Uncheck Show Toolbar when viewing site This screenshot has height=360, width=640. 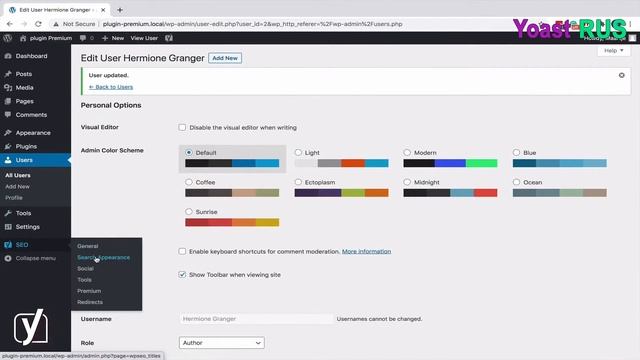click(182, 275)
